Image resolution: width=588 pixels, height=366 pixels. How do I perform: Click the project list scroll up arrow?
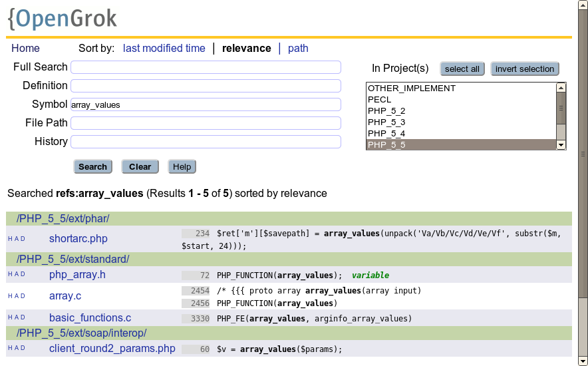[561, 88]
